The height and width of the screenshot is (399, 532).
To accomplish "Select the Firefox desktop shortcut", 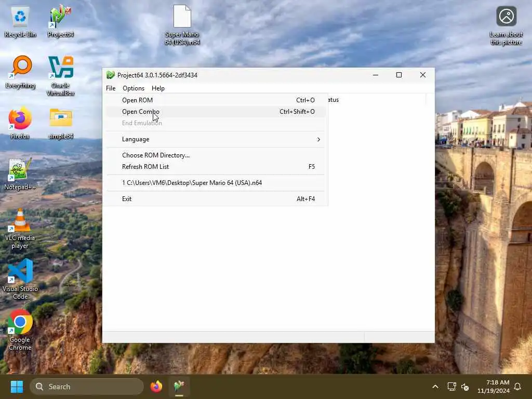I will point(20,123).
